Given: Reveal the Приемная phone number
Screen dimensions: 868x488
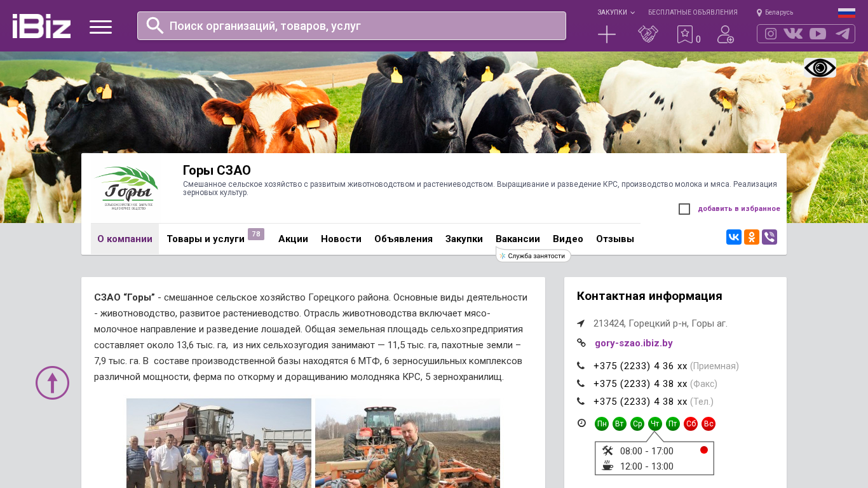Looking at the screenshot, I should coord(641,366).
